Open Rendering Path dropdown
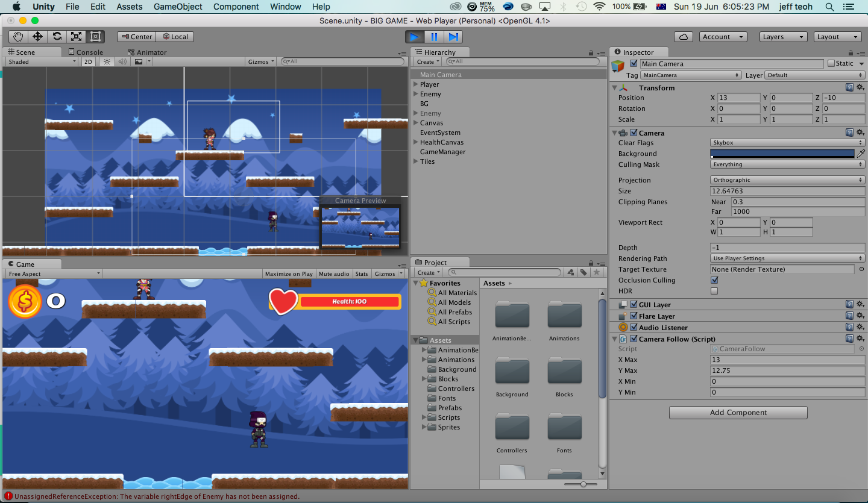 pyautogui.click(x=788, y=258)
